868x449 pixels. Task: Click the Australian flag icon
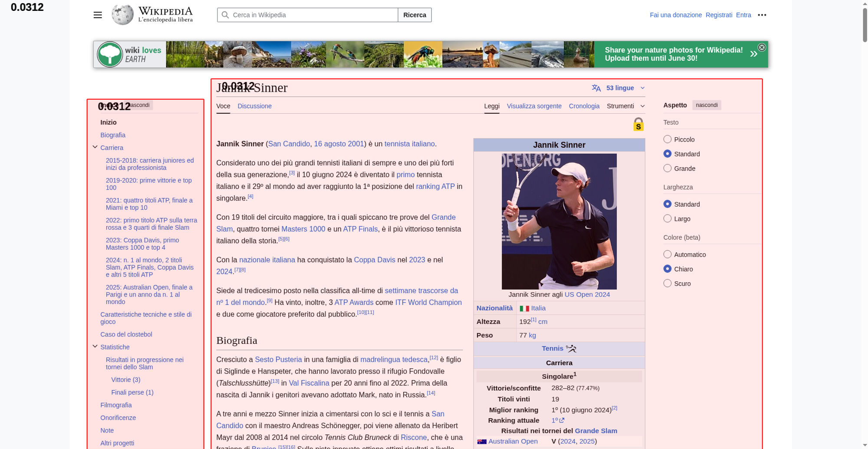point(482,441)
